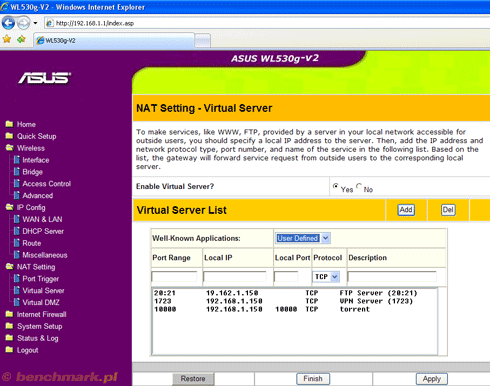This screenshot has height=386, width=490.
Task: Expand the Status & Log folder icon
Action: point(9,338)
